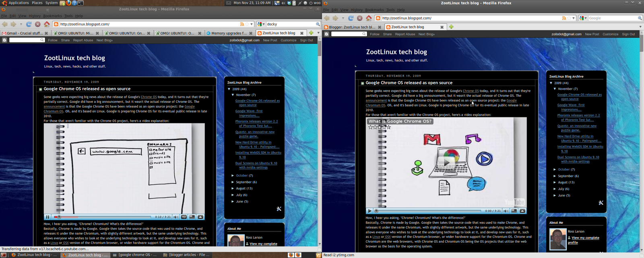644x258 pixels.
Task: Toggle HD quality on left video player
Action: click(184, 217)
